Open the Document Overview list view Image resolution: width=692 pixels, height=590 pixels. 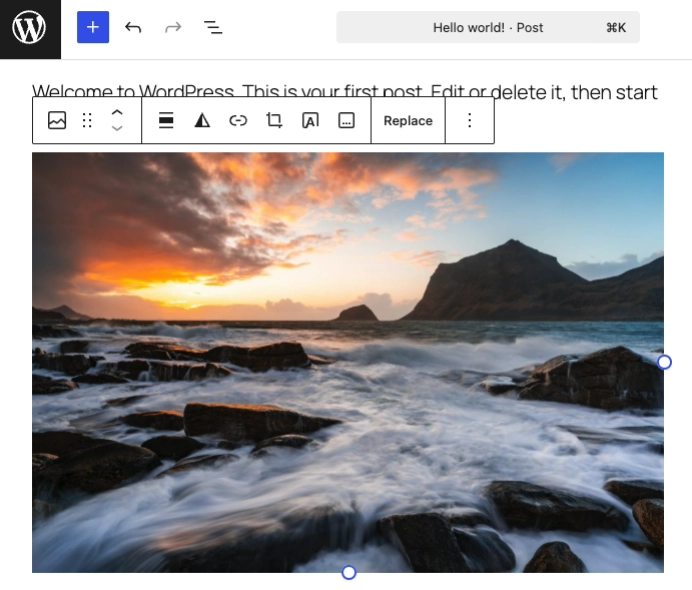213,27
